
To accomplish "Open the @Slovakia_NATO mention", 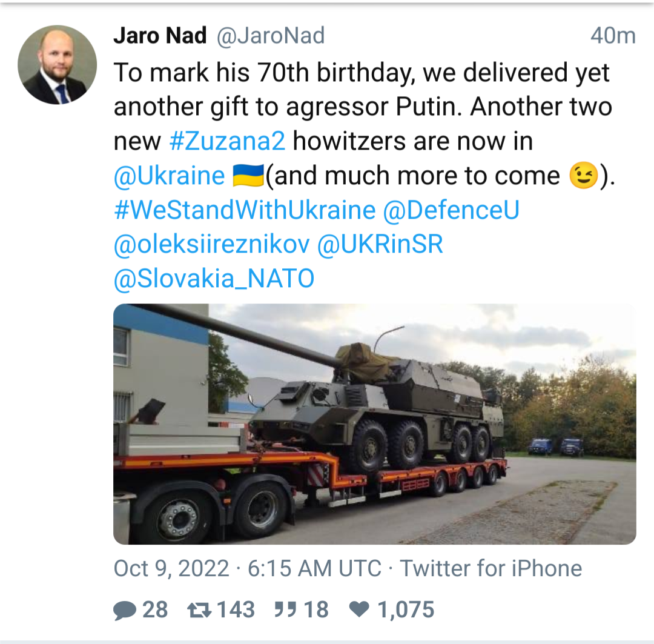I will click(x=214, y=279).
